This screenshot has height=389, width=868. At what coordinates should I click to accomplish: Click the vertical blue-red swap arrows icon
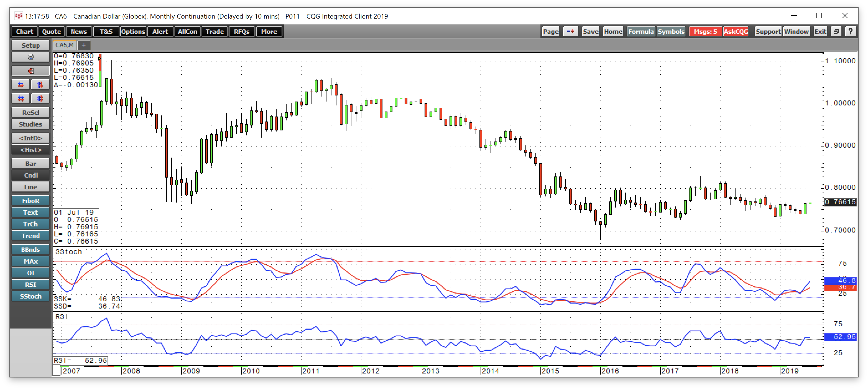click(x=40, y=85)
